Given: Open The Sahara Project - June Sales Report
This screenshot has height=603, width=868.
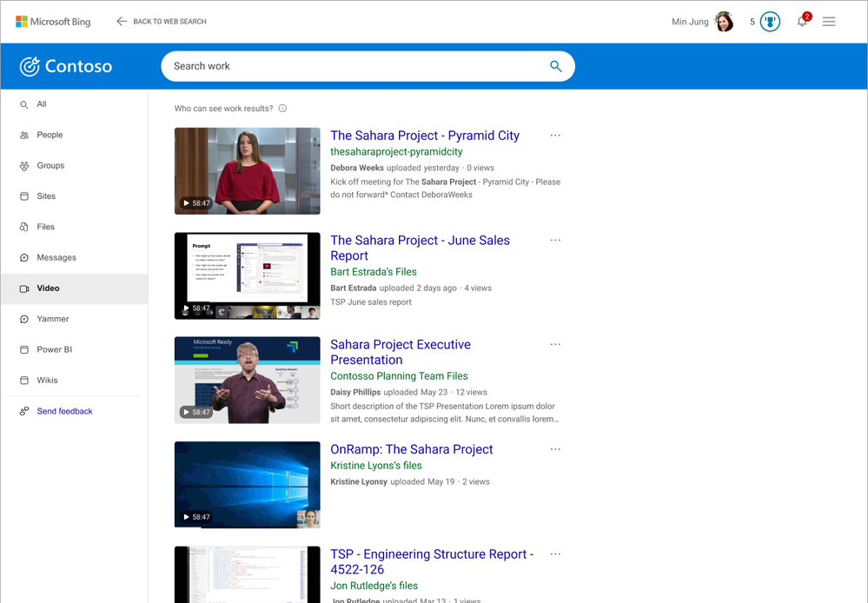Looking at the screenshot, I should (421, 248).
